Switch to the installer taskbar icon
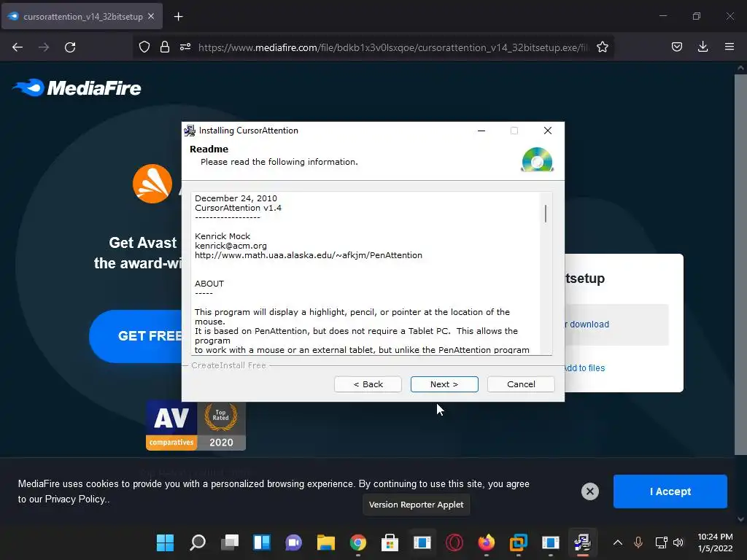Viewport: 747px width, 560px height. tap(582, 542)
